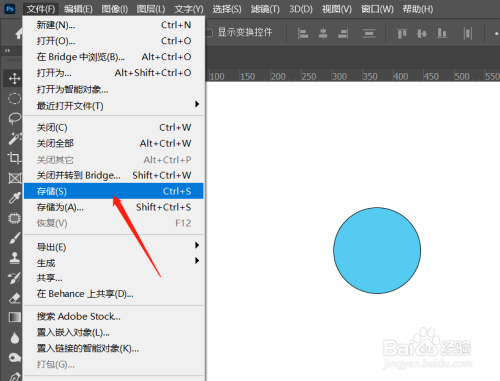500x381 pixels.
Task: Choose 搜索 Adobe Stock... entry
Action: pyautogui.click(x=114, y=316)
